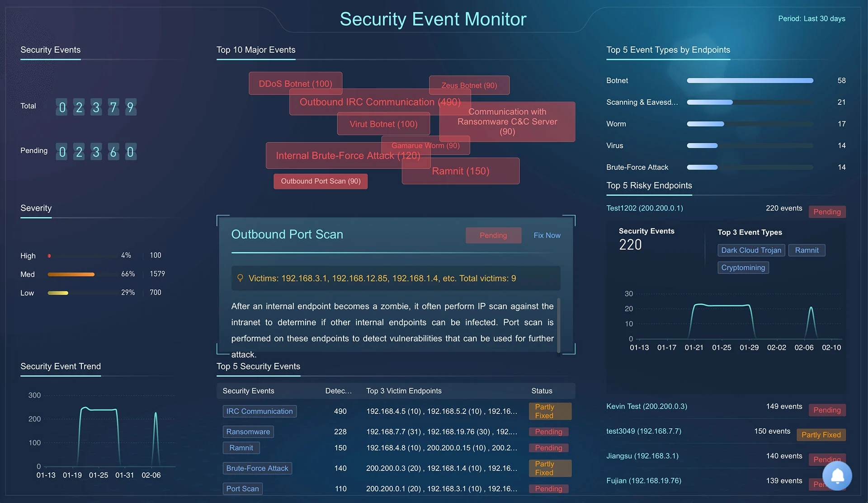868x503 pixels.
Task: Click the Botnet progress bar
Action: point(750,80)
